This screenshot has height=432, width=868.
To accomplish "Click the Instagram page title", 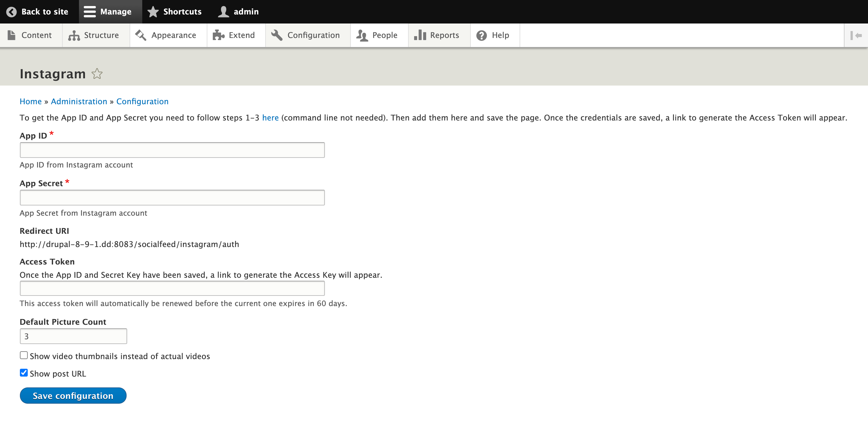I will (52, 74).
